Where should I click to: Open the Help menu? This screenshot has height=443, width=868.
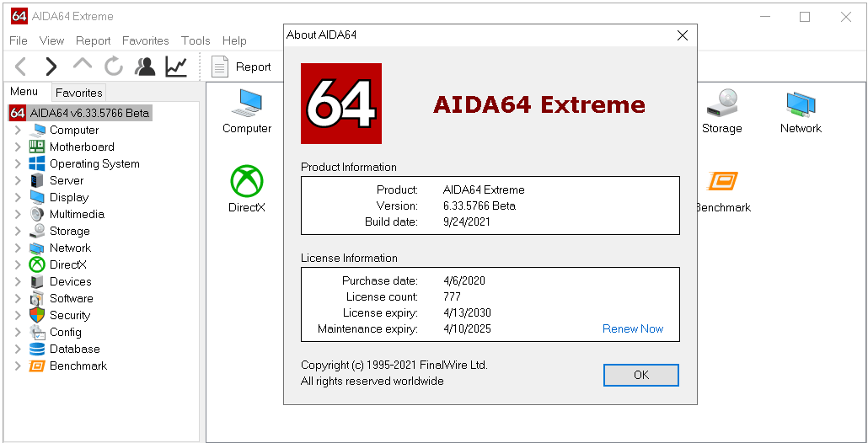pos(234,40)
